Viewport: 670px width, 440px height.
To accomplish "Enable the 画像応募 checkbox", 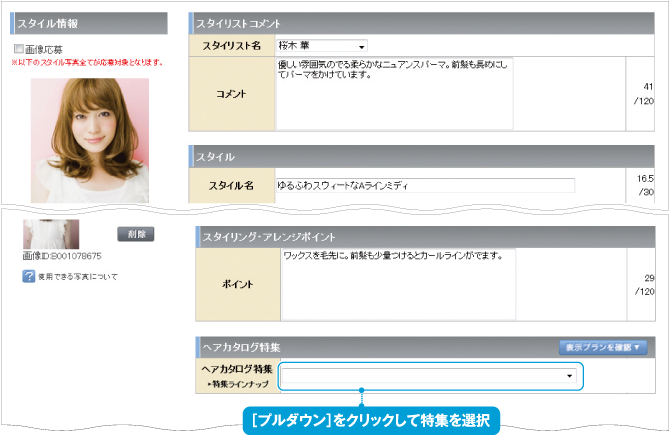I will pos(18,48).
